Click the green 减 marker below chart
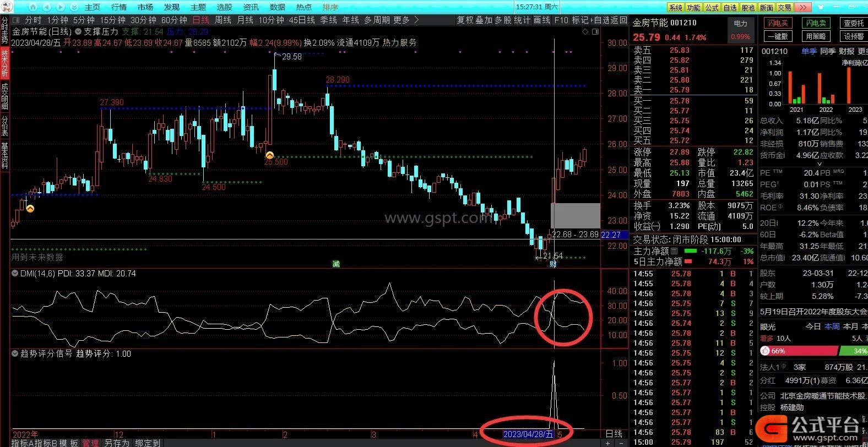Viewport: 868px width, 447px height. [x=336, y=264]
